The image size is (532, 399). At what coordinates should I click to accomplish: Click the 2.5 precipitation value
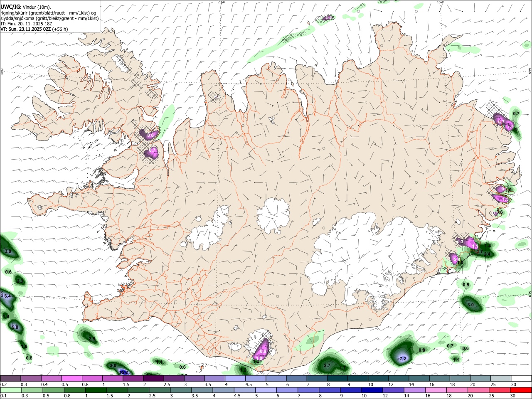coord(92,339)
